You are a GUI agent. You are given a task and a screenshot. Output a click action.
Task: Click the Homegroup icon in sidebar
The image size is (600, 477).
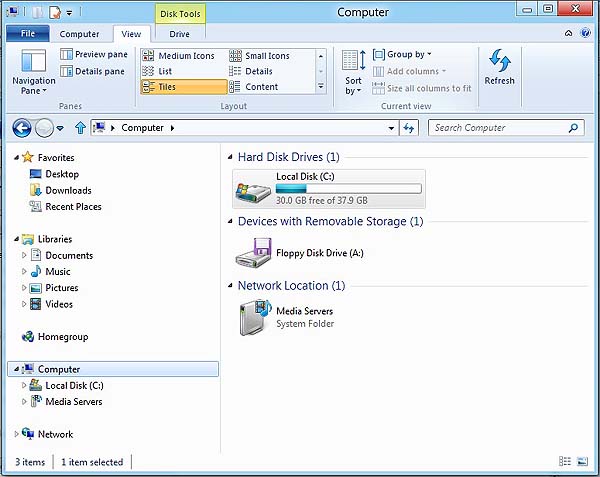point(28,337)
